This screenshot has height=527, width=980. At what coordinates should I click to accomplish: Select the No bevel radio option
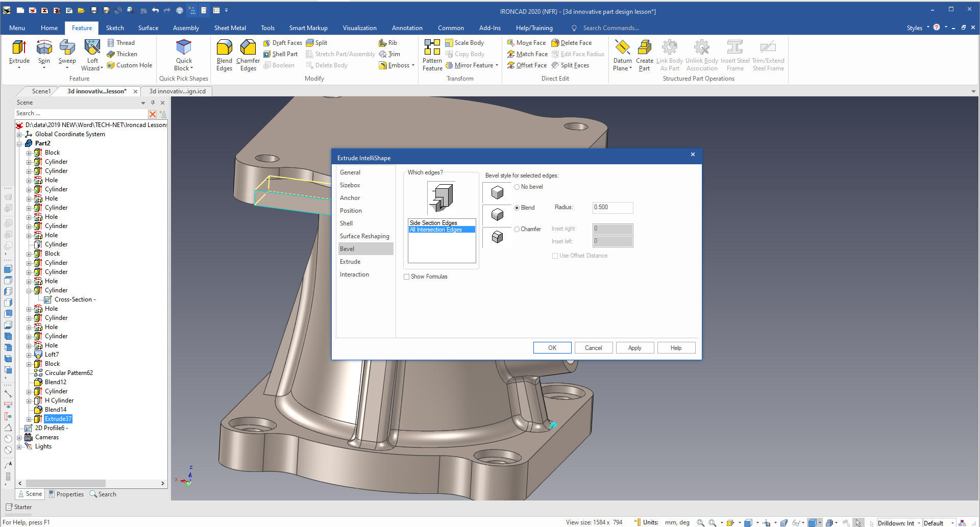517,187
